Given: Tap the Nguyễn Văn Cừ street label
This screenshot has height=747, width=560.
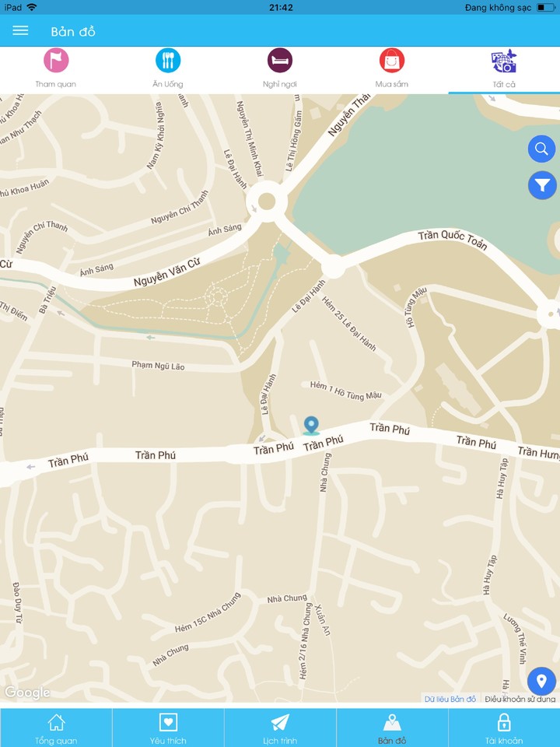Looking at the screenshot, I should (x=166, y=272).
